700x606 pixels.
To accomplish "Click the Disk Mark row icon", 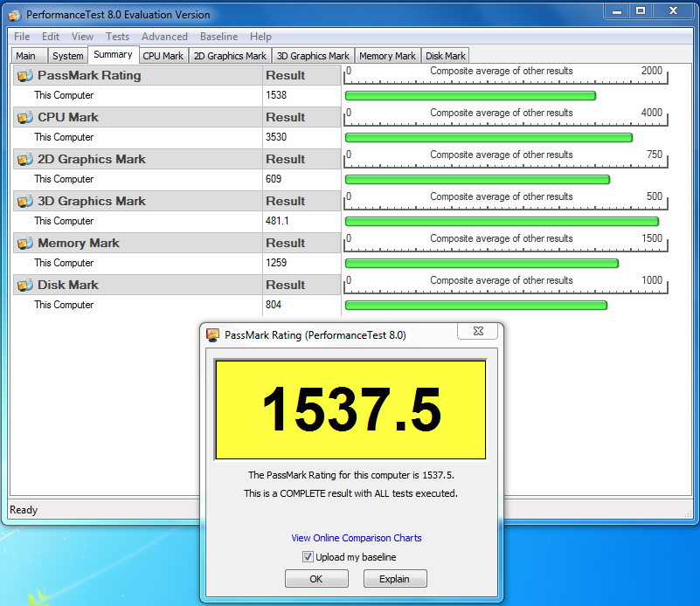I will tap(25, 285).
